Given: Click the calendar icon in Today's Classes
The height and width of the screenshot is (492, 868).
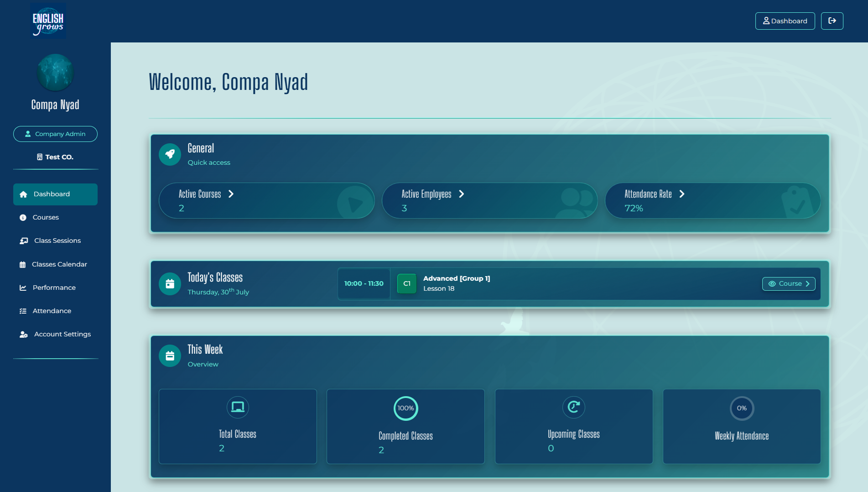Looking at the screenshot, I should pyautogui.click(x=170, y=284).
